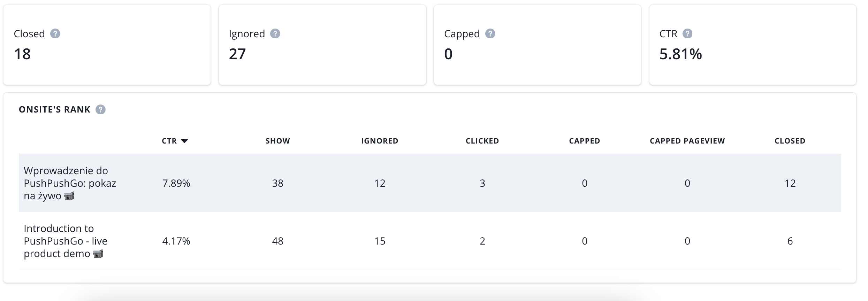Sort the table by CLICKED column
868x301 pixels.
coord(482,141)
